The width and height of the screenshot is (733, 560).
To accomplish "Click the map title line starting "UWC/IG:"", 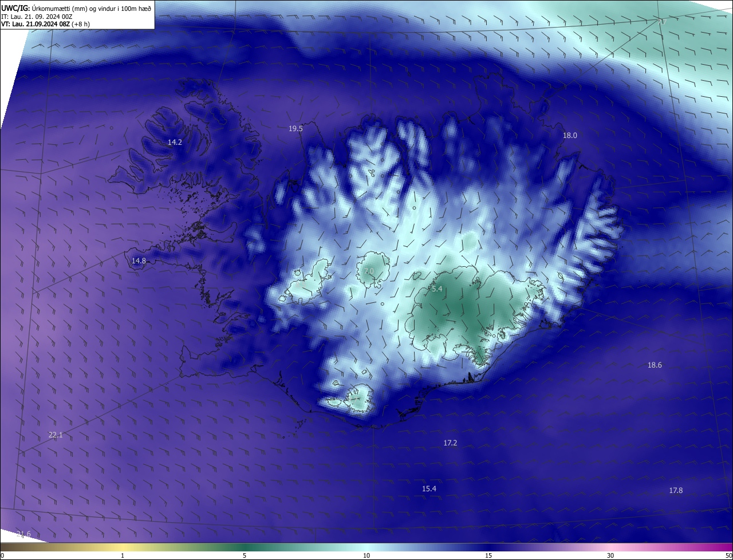I will click(76, 7).
